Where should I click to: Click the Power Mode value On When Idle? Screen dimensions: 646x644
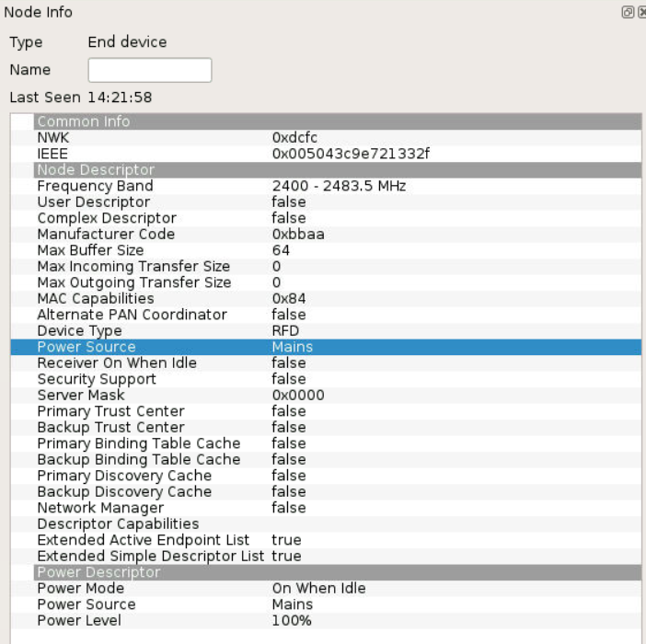coord(318,588)
